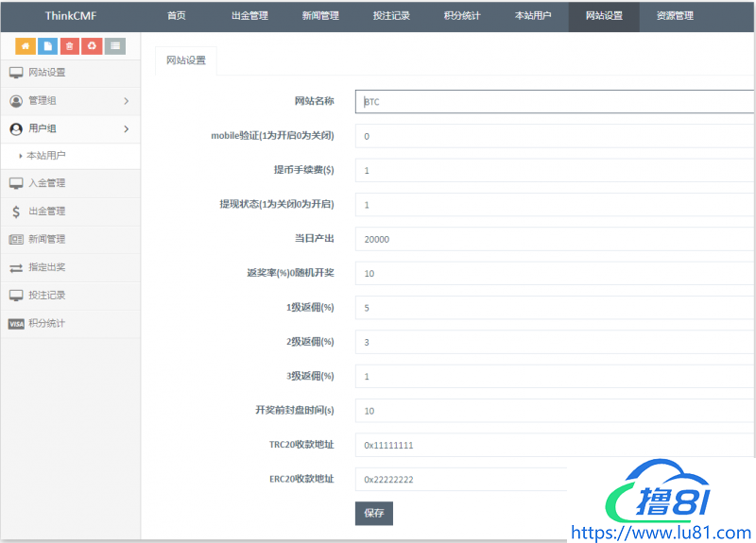Collapse the 用户组 sidebar group
The width and height of the screenshot is (756, 543).
(70, 129)
